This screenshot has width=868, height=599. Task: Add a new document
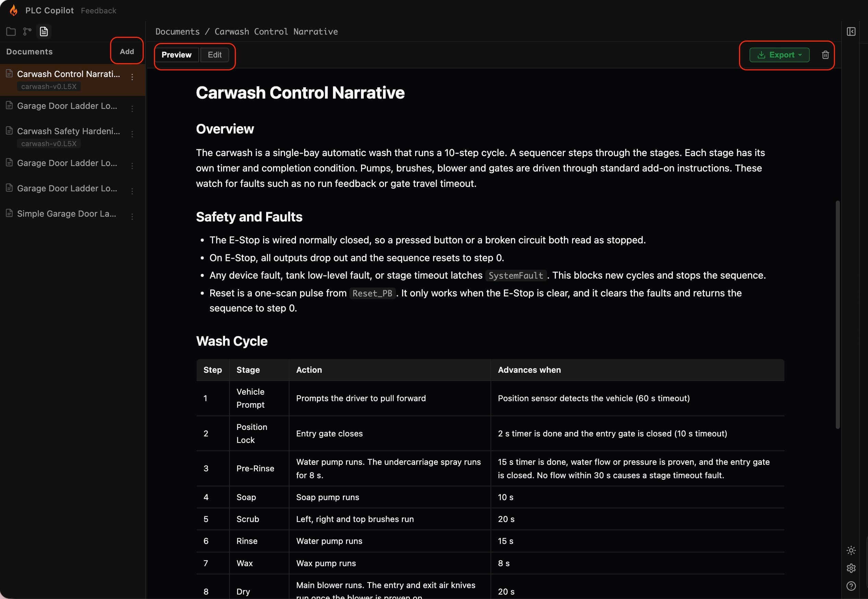click(x=127, y=51)
